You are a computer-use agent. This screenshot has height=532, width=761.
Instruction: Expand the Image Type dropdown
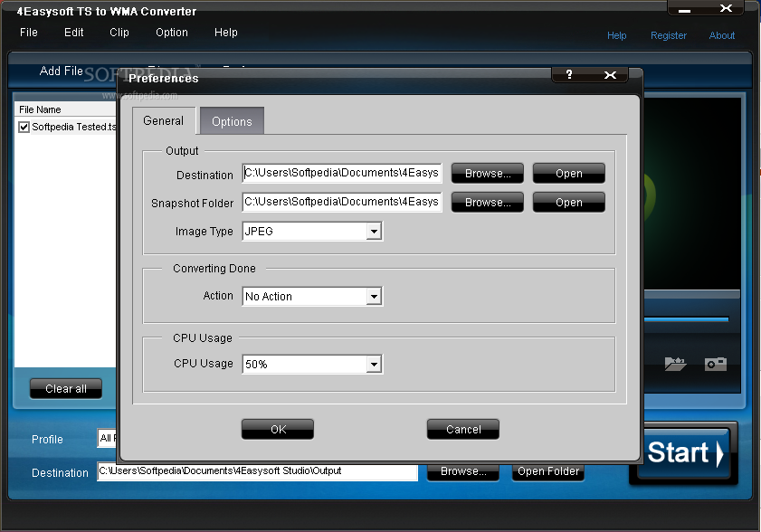click(374, 232)
